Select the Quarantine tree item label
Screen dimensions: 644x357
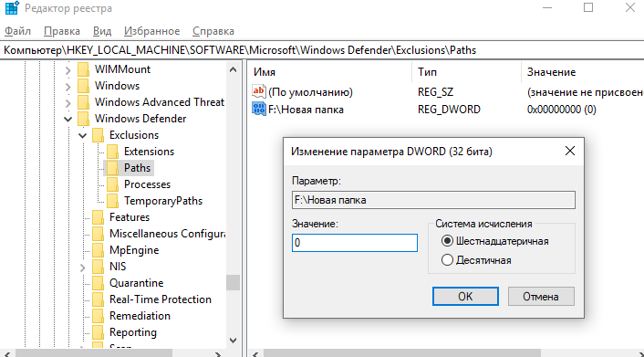(x=136, y=283)
